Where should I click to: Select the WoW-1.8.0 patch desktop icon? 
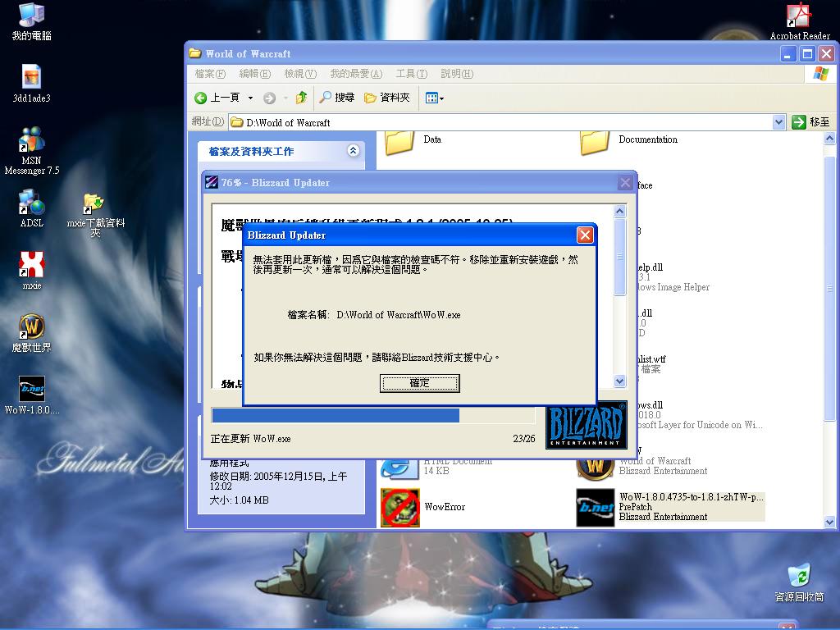tap(32, 395)
